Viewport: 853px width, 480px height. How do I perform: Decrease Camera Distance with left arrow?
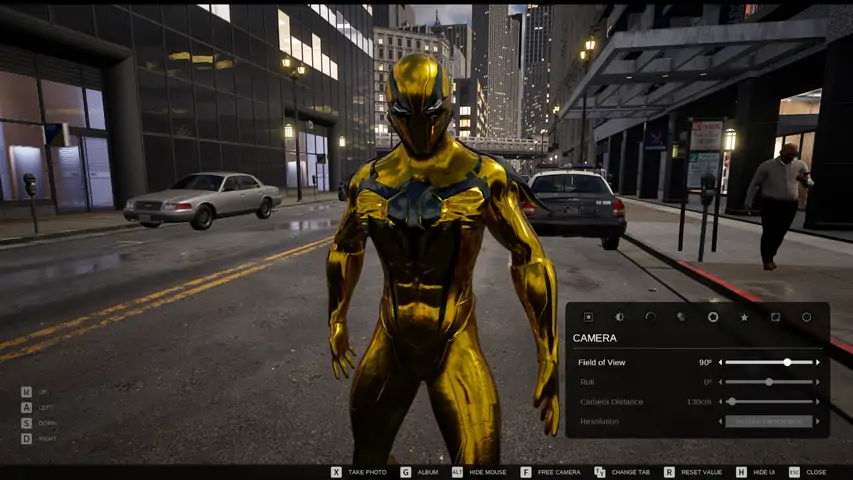[720, 402]
